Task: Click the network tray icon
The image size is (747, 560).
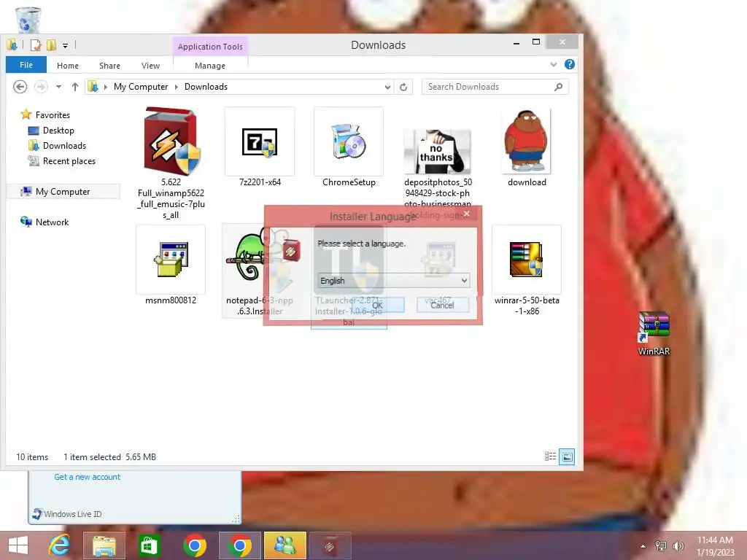Action: [661, 546]
